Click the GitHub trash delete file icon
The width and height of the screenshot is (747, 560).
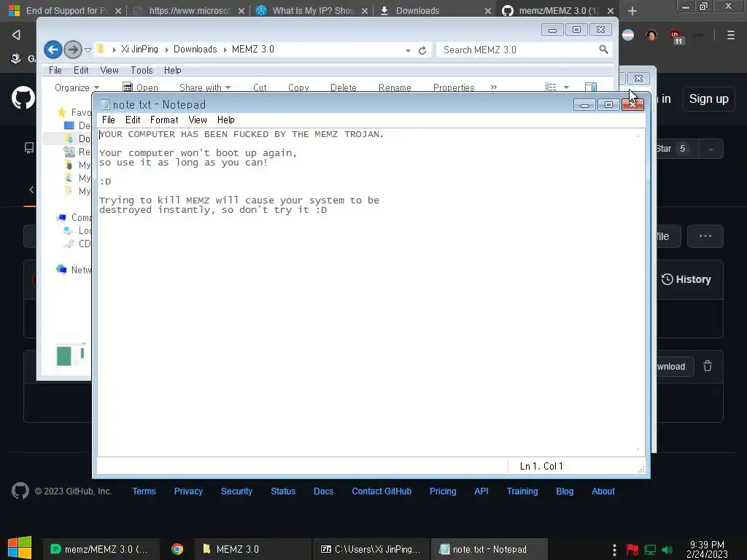coord(708,366)
